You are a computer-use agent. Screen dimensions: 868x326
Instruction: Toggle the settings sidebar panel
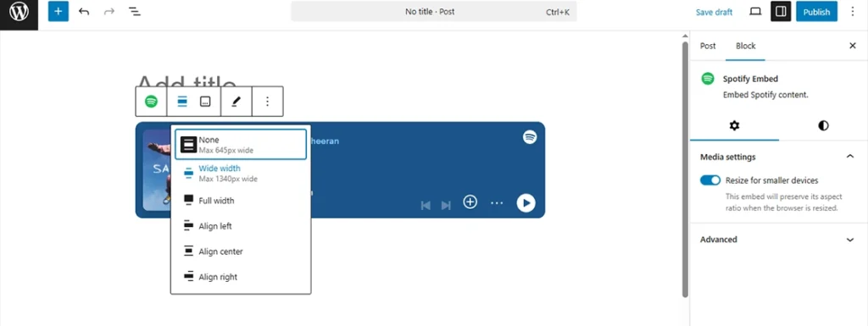pyautogui.click(x=781, y=12)
